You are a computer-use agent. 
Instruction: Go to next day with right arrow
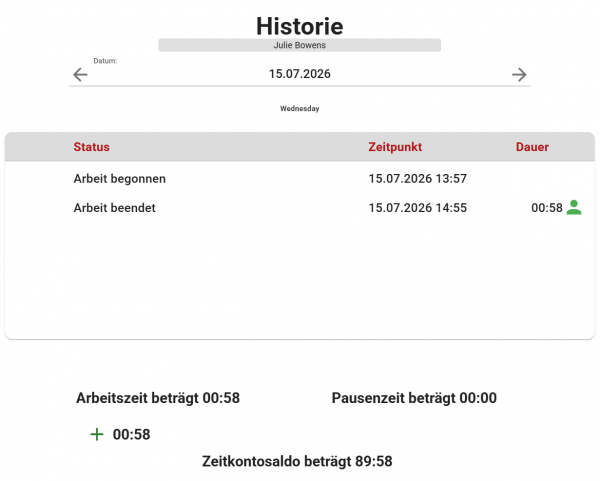pos(519,75)
